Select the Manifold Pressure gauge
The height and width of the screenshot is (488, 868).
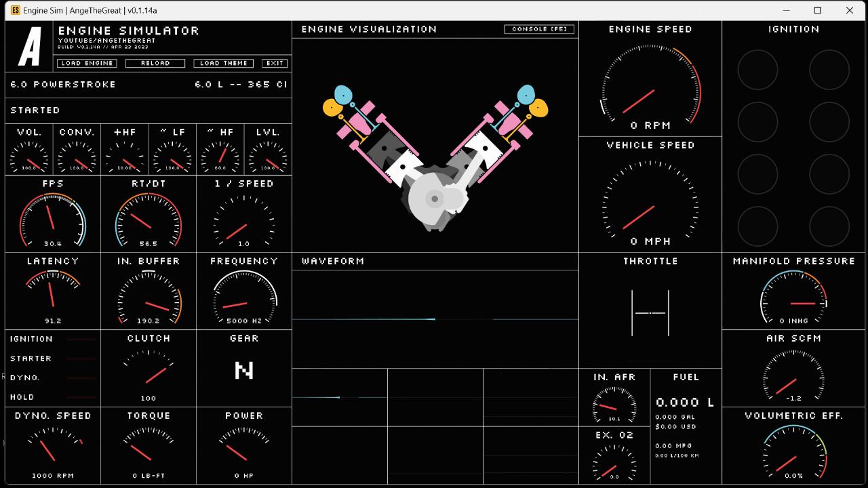click(793, 300)
